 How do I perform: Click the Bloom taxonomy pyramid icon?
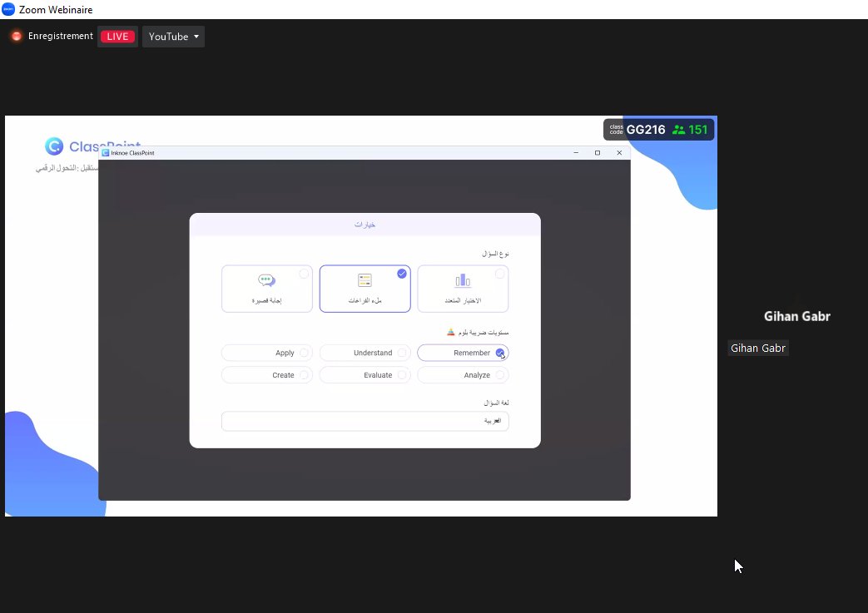(x=450, y=332)
